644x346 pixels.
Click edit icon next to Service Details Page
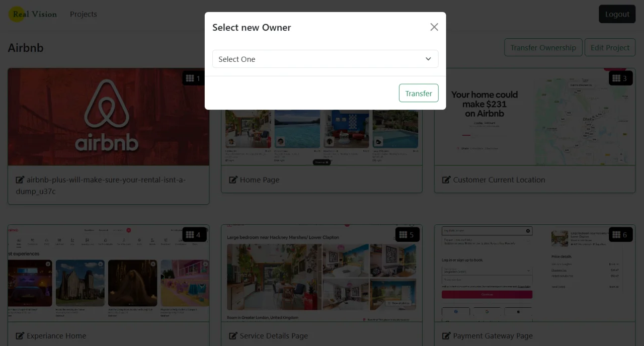click(233, 335)
